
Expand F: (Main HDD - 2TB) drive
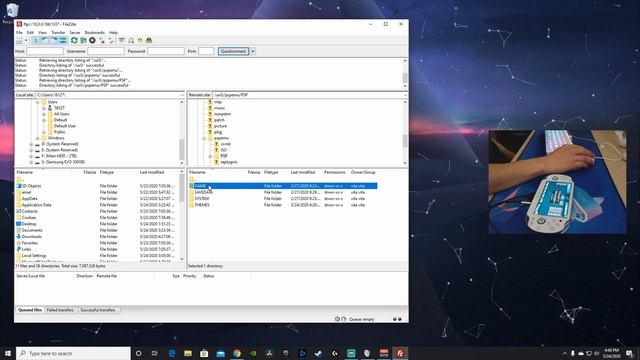click(x=31, y=156)
